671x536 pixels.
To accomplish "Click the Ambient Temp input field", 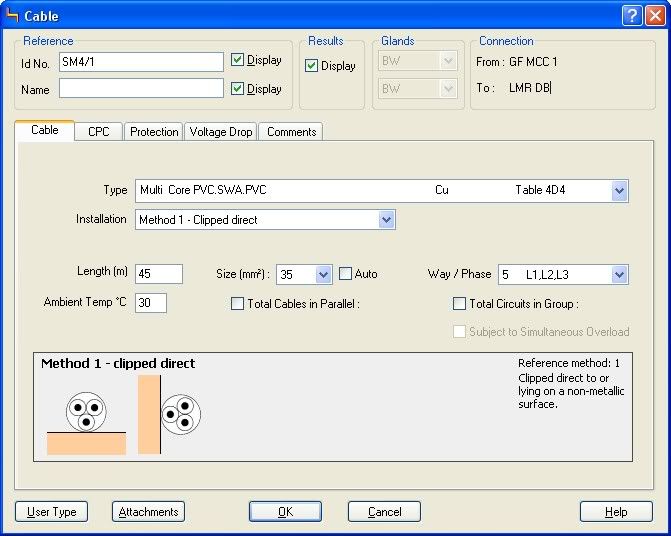I will tap(151, 303).
